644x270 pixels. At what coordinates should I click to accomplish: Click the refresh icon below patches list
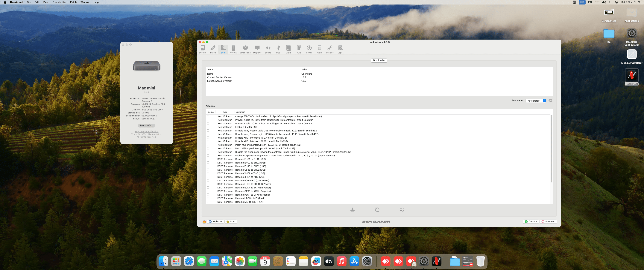[377, 210]
